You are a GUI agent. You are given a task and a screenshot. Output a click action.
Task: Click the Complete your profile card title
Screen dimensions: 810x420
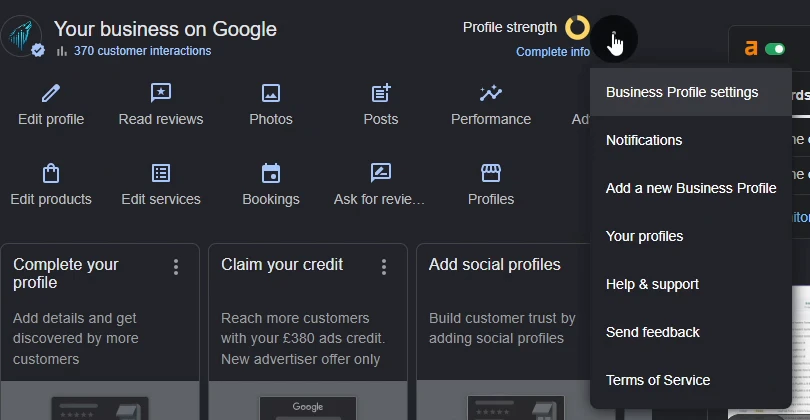point(66,273)
